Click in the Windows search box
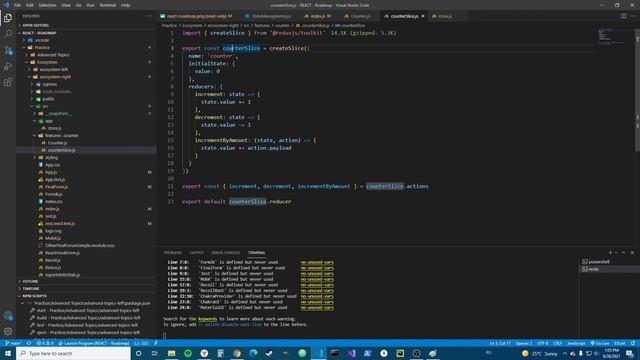 (x=73, y=353)
